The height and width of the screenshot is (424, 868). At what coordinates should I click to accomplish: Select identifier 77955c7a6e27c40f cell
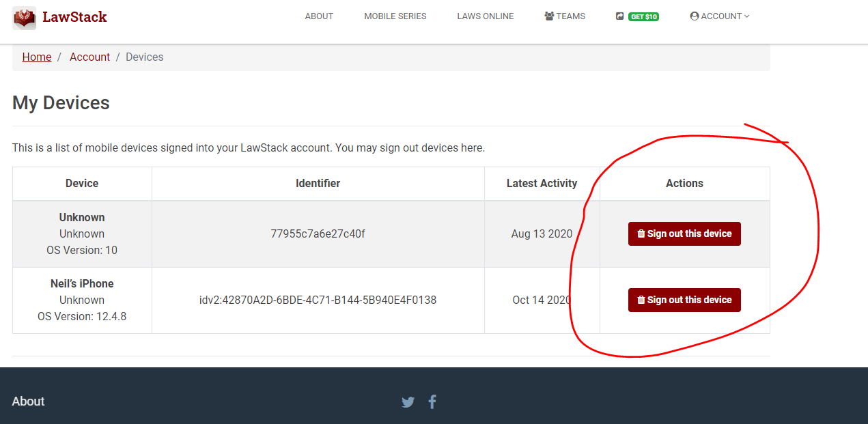coord(318,234)
